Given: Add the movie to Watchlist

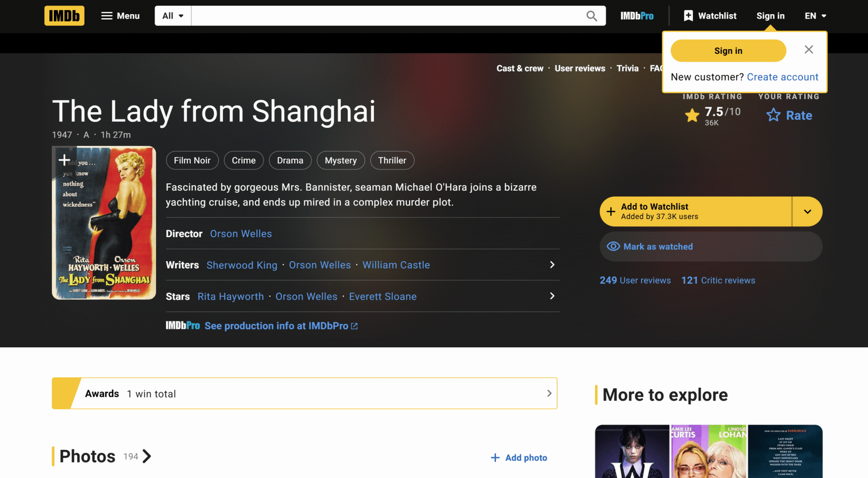Looking at the screenshot, I should [695, 211].
